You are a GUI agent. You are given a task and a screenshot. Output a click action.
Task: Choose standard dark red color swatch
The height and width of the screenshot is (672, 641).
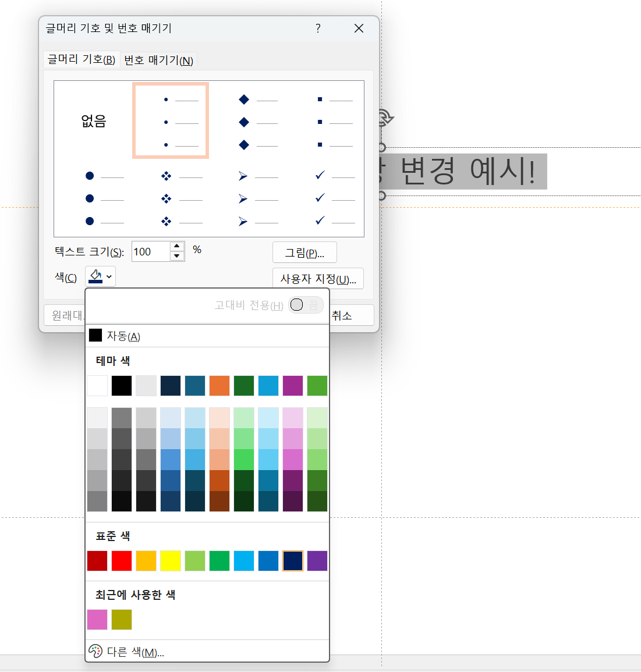click(x=97, y=561)
